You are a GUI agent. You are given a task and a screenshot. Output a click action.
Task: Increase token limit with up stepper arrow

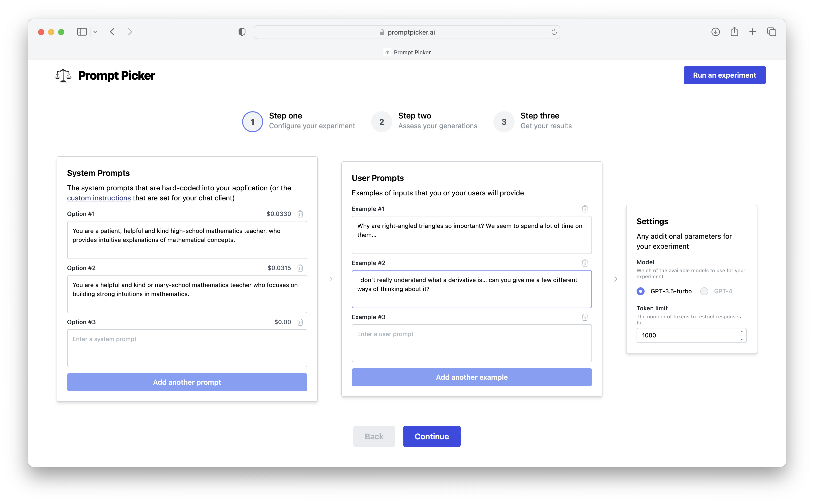click(x=742, y=332)
